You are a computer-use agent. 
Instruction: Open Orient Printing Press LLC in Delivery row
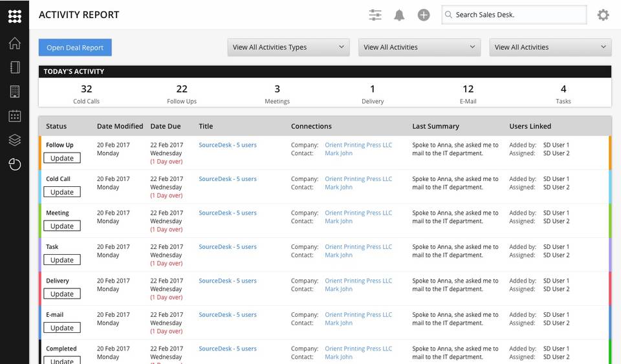tap(358, 281)
